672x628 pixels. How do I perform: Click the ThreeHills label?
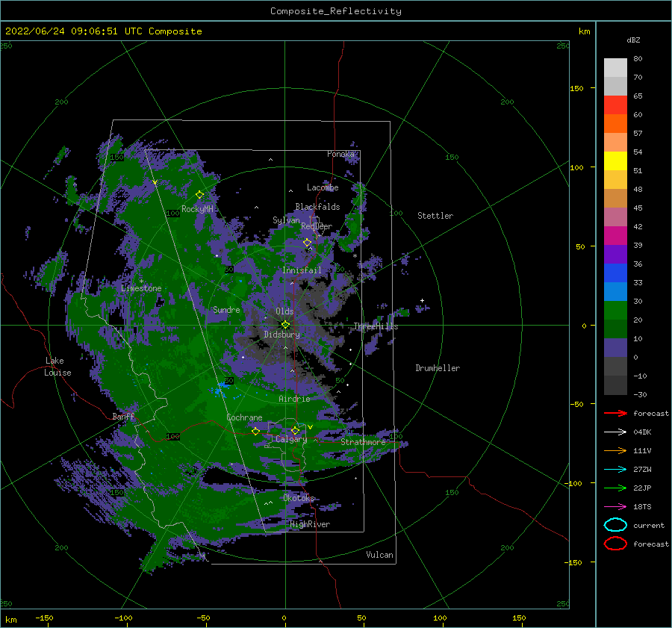[x=376, y=326]
